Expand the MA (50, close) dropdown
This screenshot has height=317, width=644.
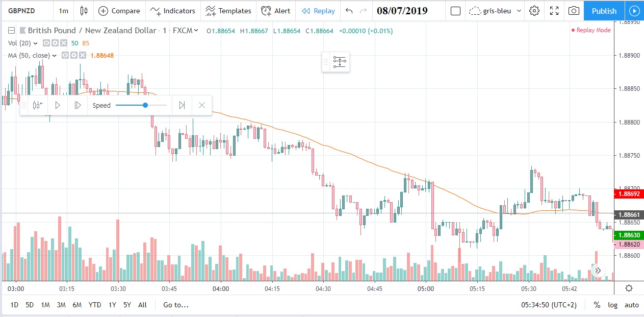pos(55,56)
